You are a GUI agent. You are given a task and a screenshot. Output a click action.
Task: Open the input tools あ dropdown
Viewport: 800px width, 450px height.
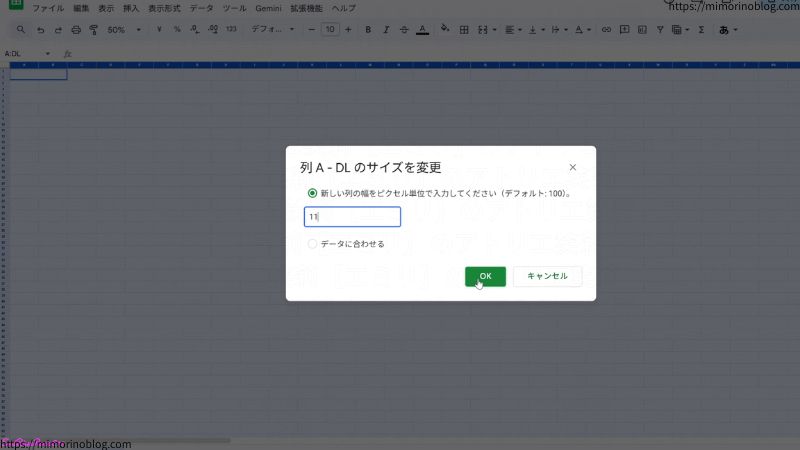point(728,30)
